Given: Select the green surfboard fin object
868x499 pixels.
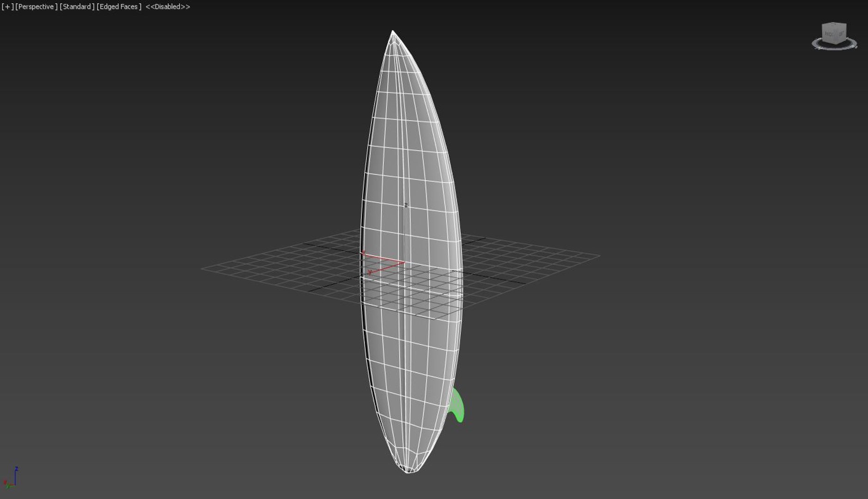Looking at the screenshot, I should tap(458, 406).
